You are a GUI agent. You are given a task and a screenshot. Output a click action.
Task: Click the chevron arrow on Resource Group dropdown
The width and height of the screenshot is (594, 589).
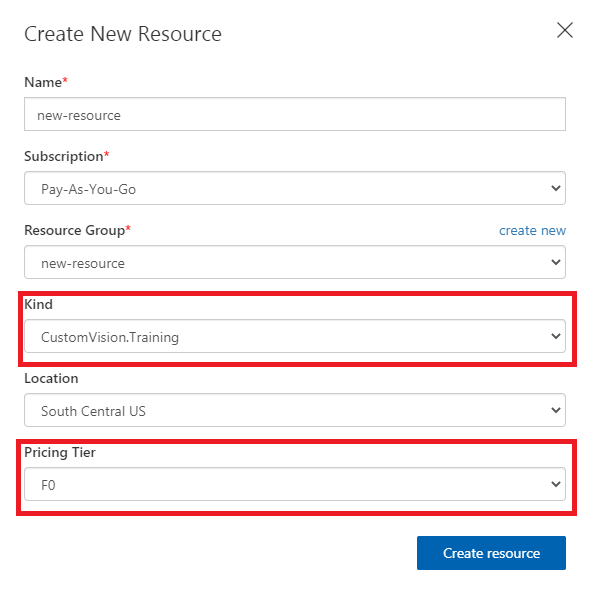556,262
